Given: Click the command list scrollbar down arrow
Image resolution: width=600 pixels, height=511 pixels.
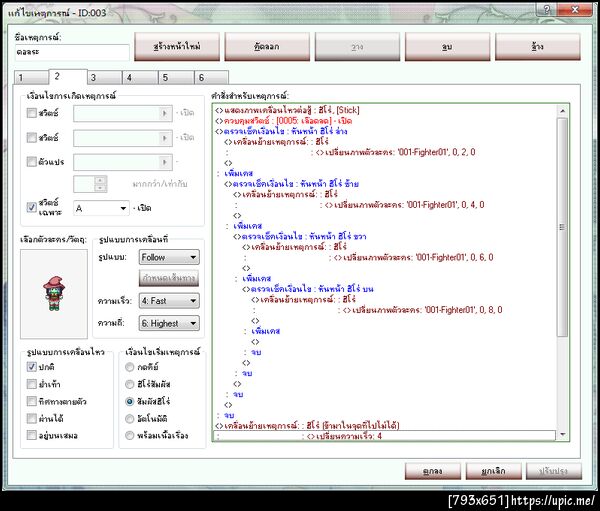Looking at the screenshot, I should pyautogui.click(x=562, y=434).
